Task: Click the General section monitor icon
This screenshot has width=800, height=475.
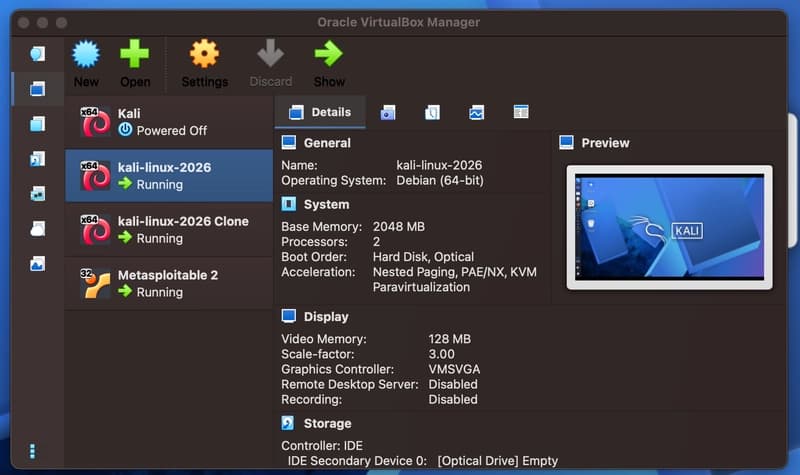Action: tap(289, 142)
